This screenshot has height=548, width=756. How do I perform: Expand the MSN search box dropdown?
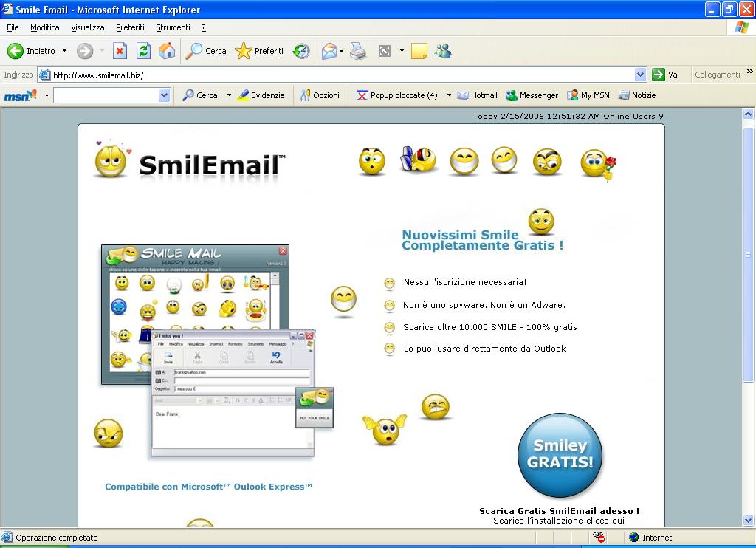coord(164,95)
